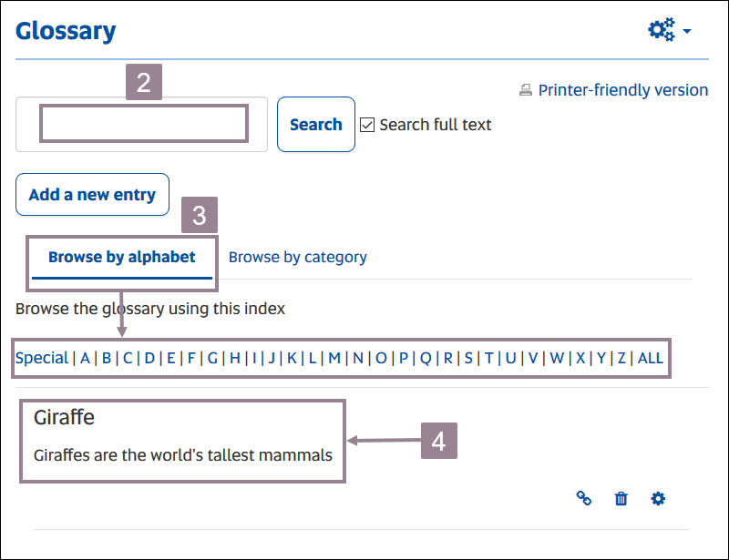Image resolution: width=729 pixels, height=560 pixels.
Task: Open the Printer-friendly version link
Action: click(623, 89)
